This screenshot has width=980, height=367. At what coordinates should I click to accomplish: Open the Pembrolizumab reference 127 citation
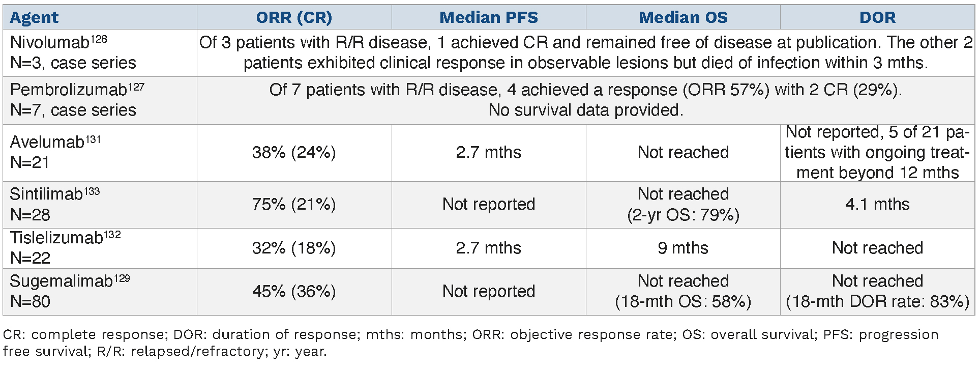point(136,87)
